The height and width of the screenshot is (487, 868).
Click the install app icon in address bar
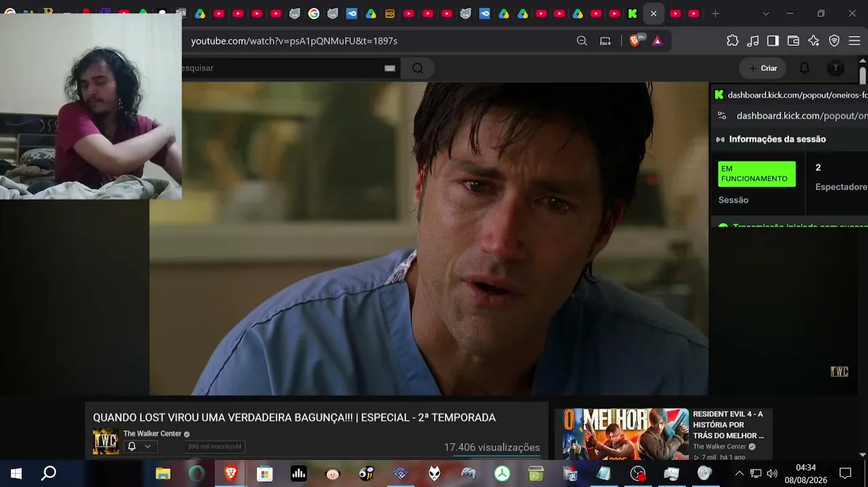pos(606,41)
